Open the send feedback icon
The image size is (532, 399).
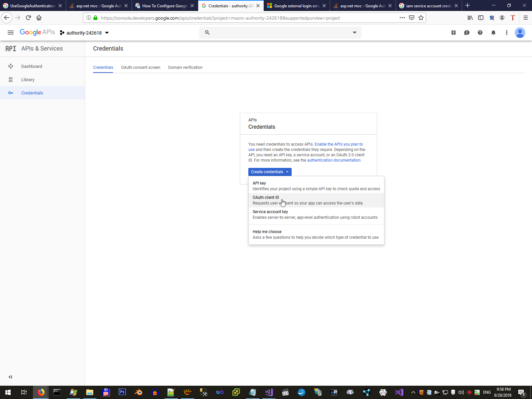point(467,33)
